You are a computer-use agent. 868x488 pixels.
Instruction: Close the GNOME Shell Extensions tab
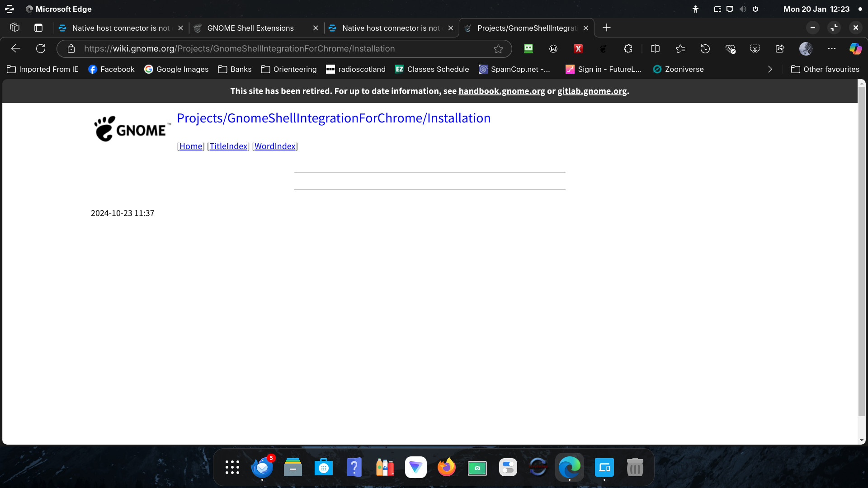[x=316, y=28]
